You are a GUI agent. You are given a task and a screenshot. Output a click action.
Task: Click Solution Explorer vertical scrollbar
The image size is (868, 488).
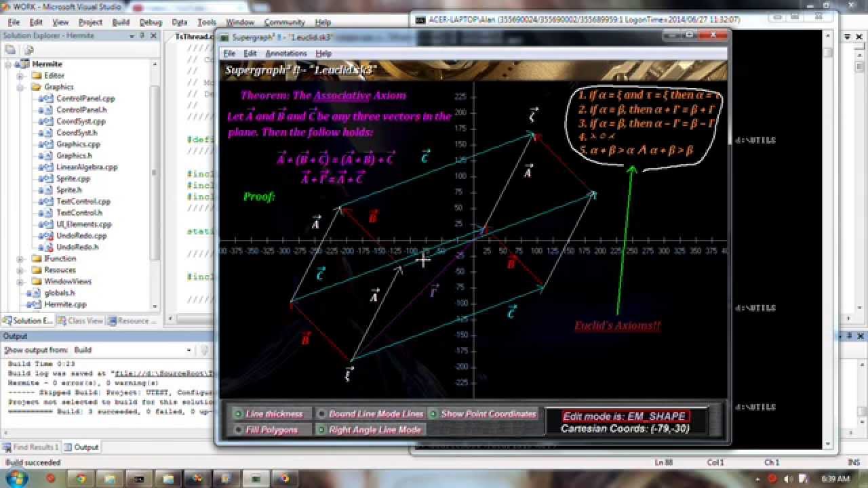point(155,184)
